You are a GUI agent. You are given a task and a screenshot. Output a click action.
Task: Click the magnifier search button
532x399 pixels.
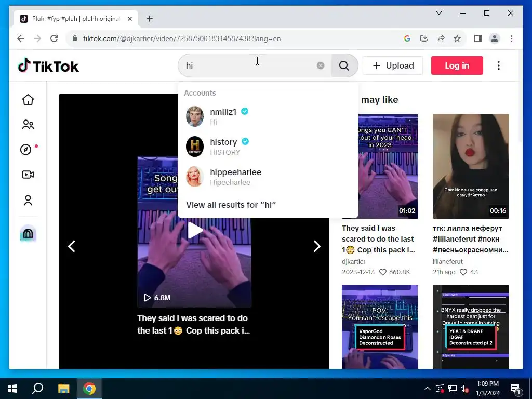(x=344, y=65)
